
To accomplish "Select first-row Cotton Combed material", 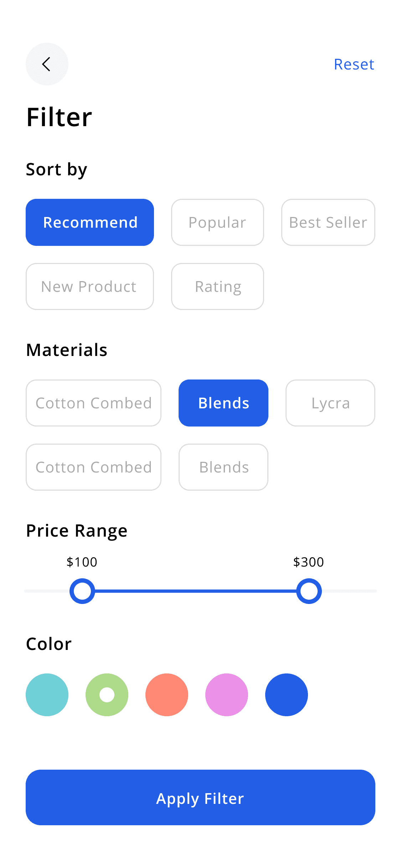I will coord(93,403).
